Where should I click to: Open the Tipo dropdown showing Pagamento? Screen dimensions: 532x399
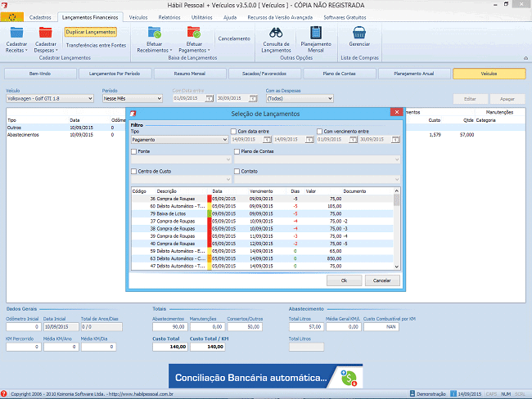(x=179, y=140)
